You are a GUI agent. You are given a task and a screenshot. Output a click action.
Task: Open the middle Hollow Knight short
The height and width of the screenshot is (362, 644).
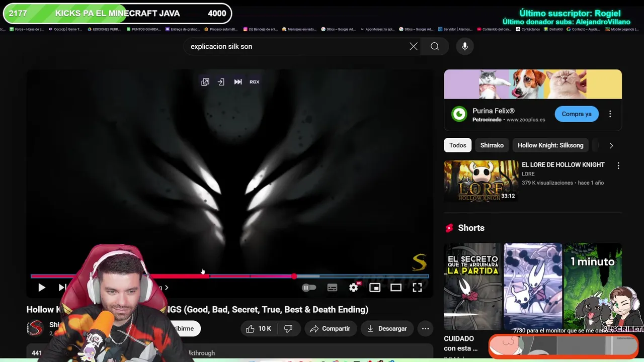click(x=533, y=287)
